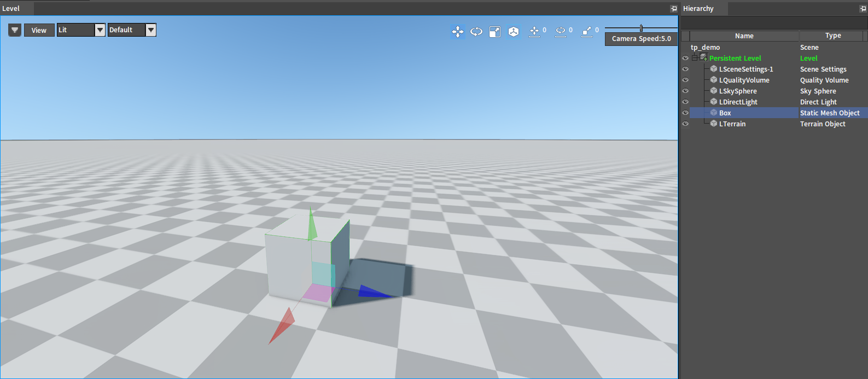Click the Quality Volume type cell
Screen dimensions: 868x379
pyautogui.click(x=824, y=80)
